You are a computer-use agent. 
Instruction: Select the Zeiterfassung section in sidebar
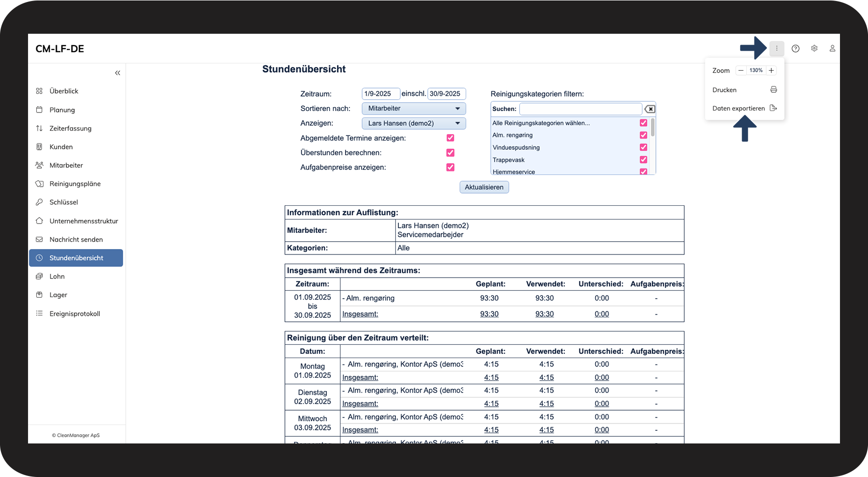tap(39, 128)
